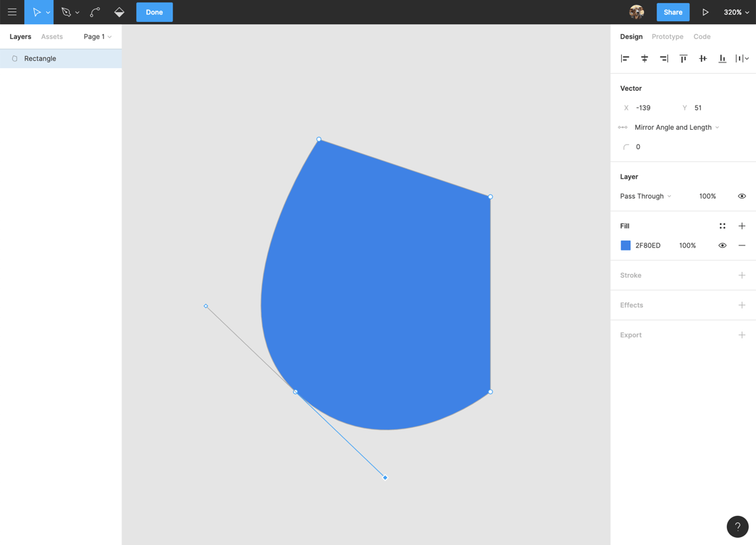This screenshot has height=545, width=756.
Task: Open the hamburger main menu
Action: click(x=12, y=12)
